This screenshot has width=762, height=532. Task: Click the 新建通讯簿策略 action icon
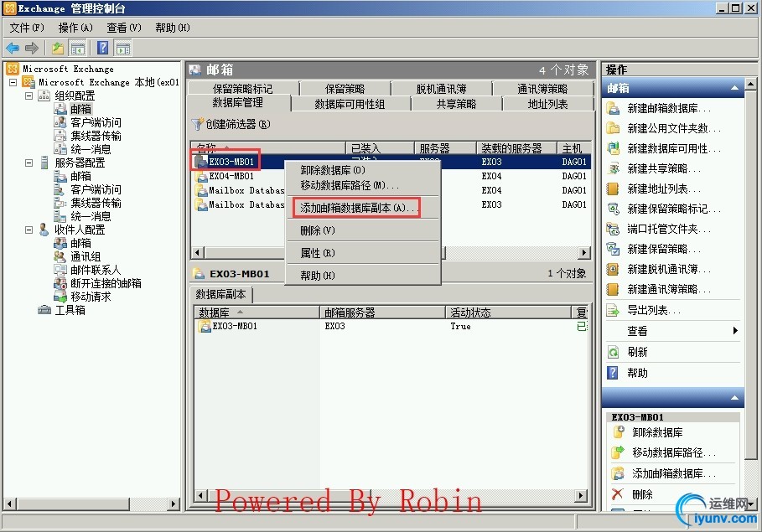click(614, 290)
